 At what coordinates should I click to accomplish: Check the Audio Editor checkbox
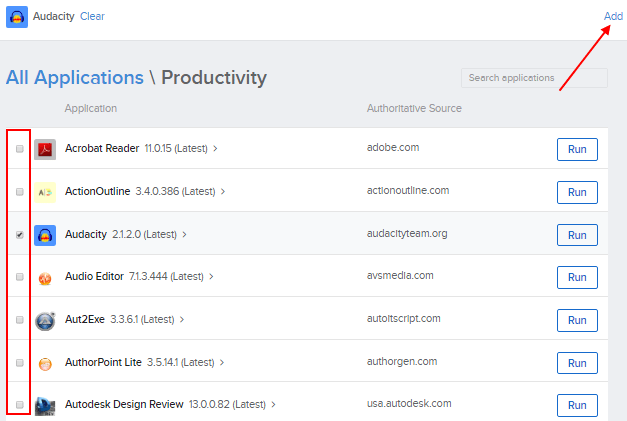click(20, 277)
